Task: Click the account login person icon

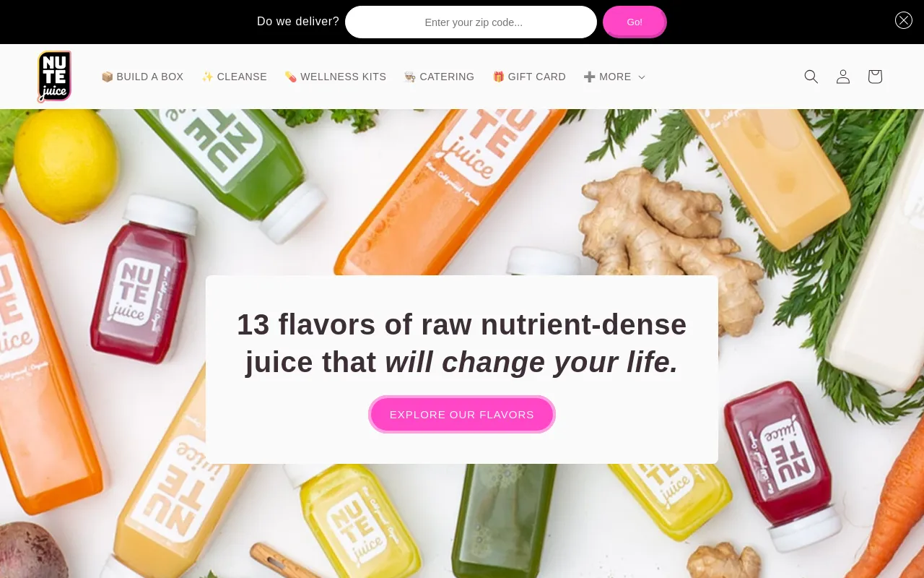Action: 843,77
